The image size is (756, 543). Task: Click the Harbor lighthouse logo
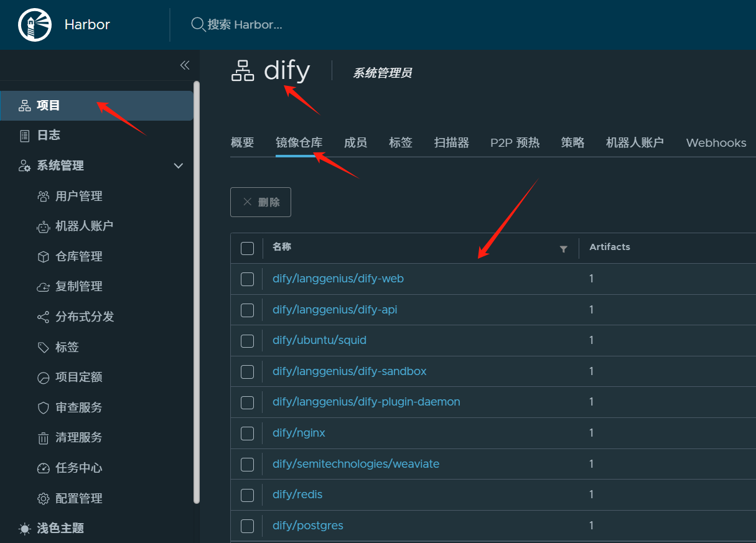[x=34, y=25]
